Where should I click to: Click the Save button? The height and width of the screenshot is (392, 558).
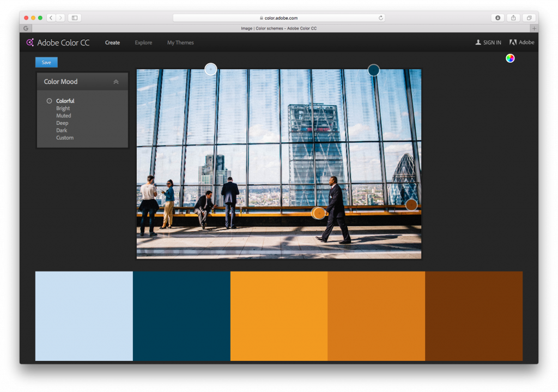[46, 62]
